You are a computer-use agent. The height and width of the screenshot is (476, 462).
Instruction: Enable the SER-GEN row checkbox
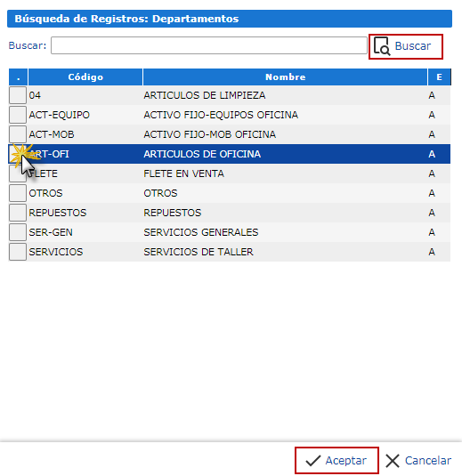(18, 232)
